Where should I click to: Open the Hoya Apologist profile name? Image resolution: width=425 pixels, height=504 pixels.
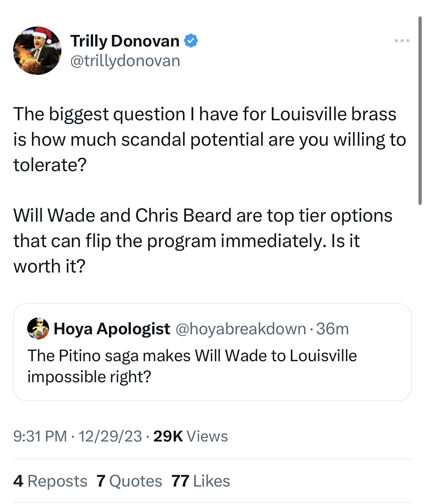[112, 329]
